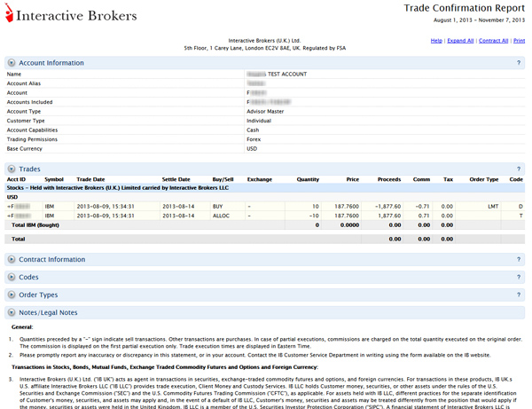
Task: Click the Interactive Brokers logo
Action: [x=71, y=15]
